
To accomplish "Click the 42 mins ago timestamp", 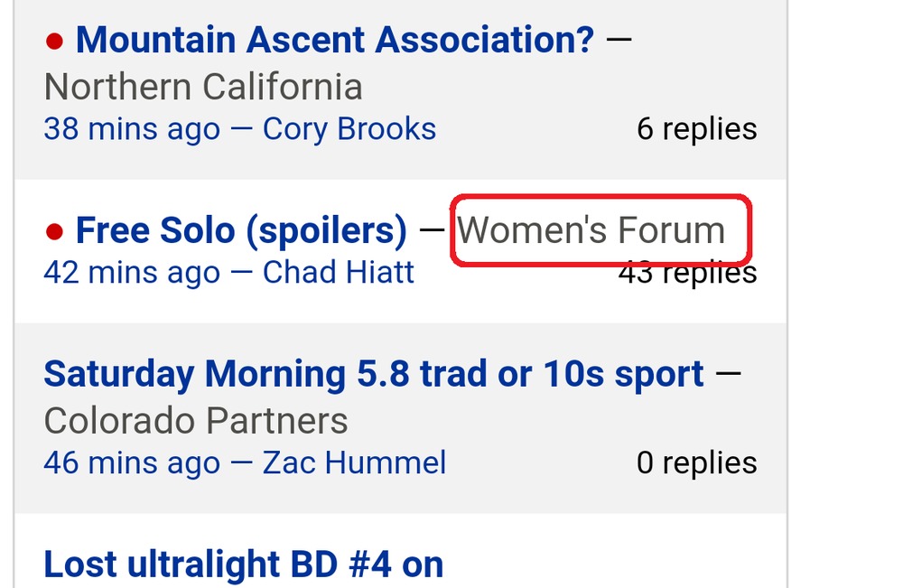I will [x=132, y=272].
